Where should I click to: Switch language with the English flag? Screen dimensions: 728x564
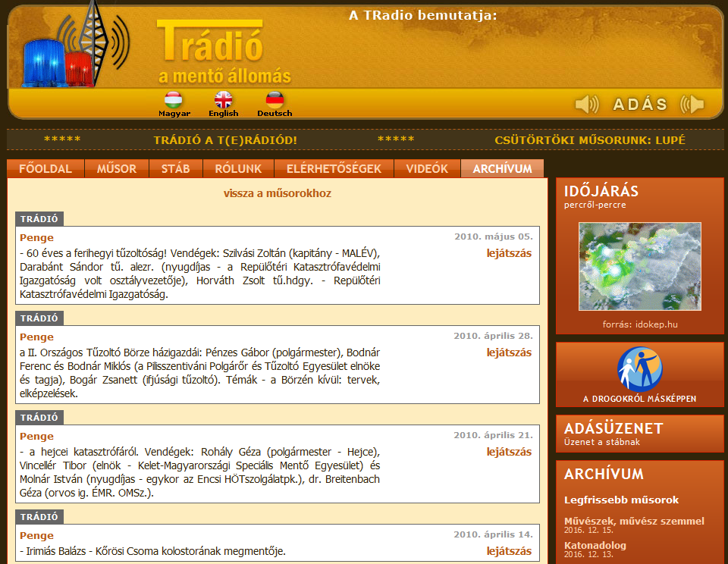223,100
